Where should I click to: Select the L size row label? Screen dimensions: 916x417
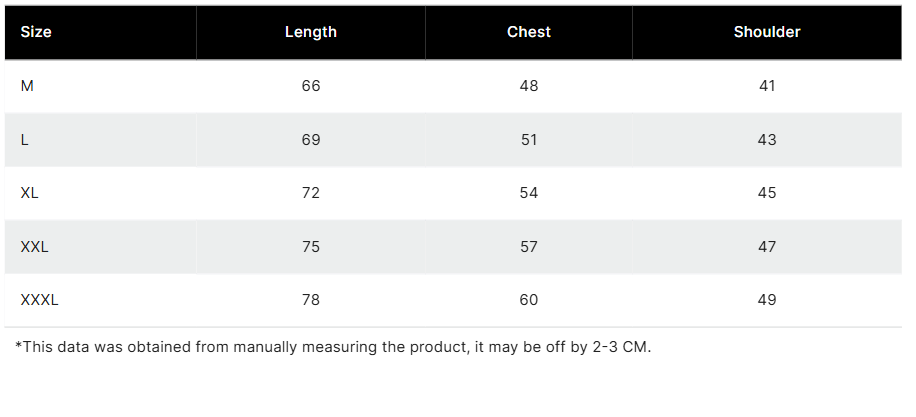click(25, 140)
